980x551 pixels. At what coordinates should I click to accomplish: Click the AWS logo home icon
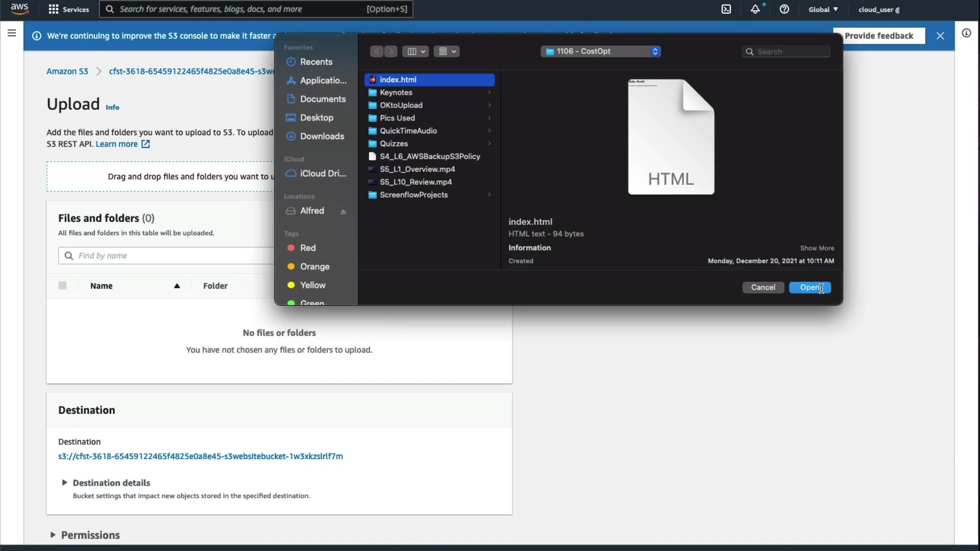[19, 9]
